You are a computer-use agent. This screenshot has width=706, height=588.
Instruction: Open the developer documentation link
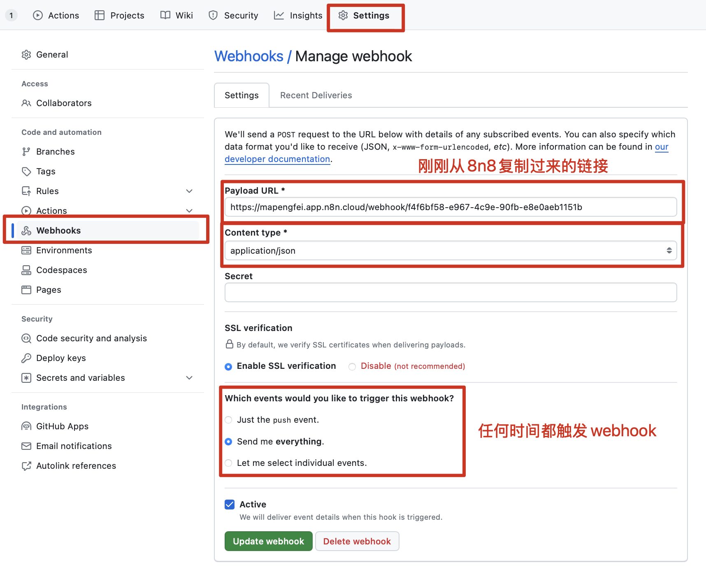tap(277, 159)
